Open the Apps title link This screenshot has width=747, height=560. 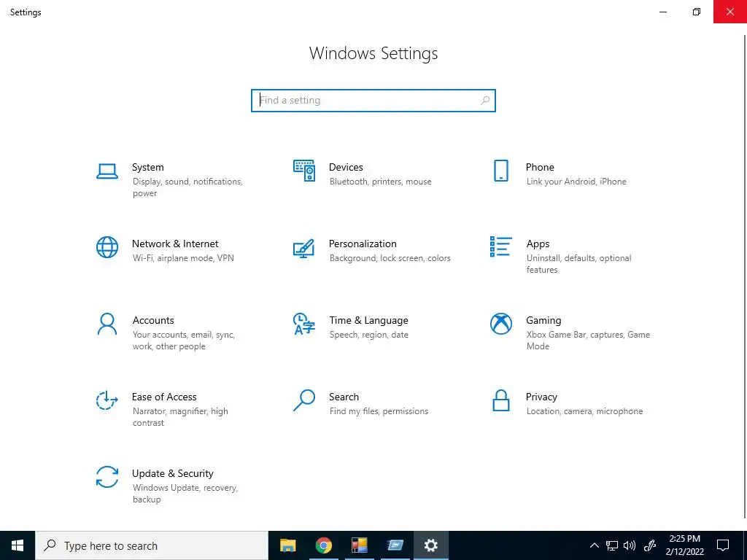pyautogui.click(x=538, y=244)
